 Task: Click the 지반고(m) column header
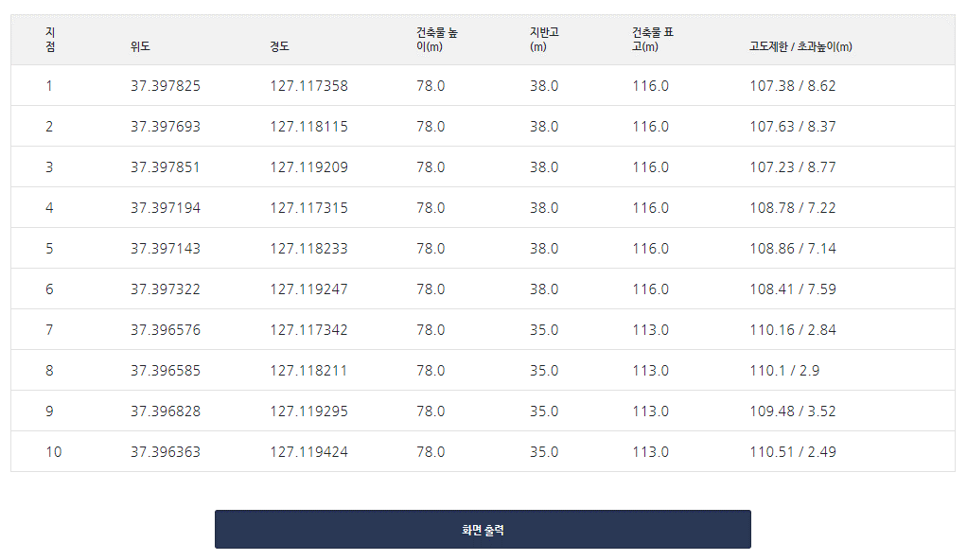[544, 40]
